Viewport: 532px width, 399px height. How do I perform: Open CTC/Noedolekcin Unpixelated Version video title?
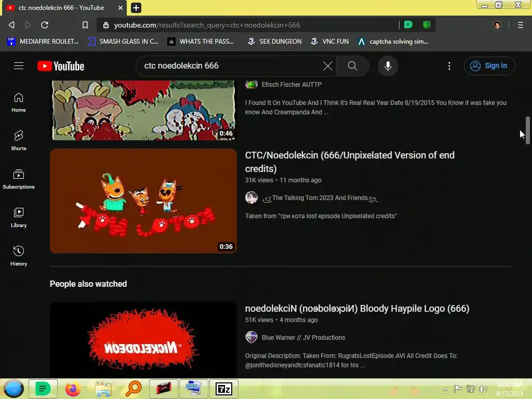tap(350, 162)
